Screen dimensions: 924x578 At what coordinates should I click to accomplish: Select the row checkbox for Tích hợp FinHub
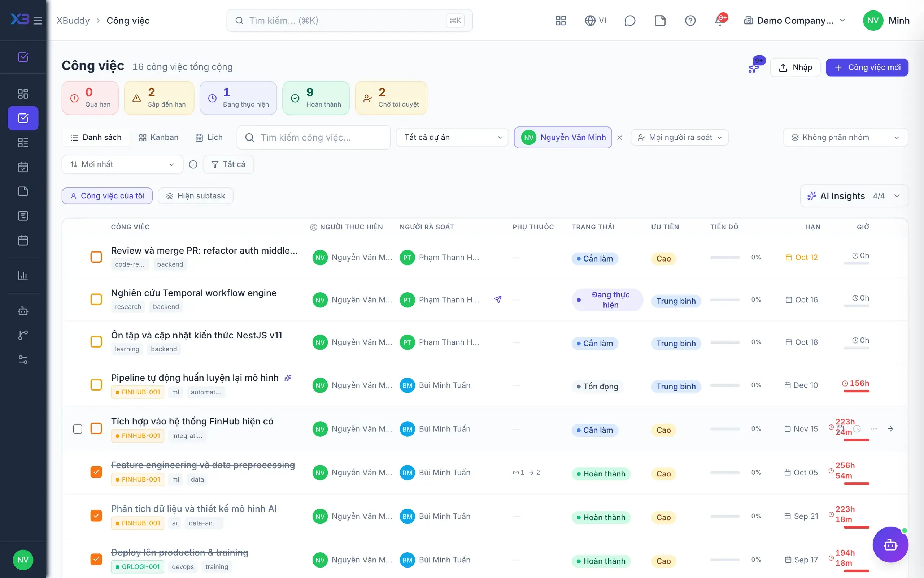pyautogui.click(x=78, y=429)
